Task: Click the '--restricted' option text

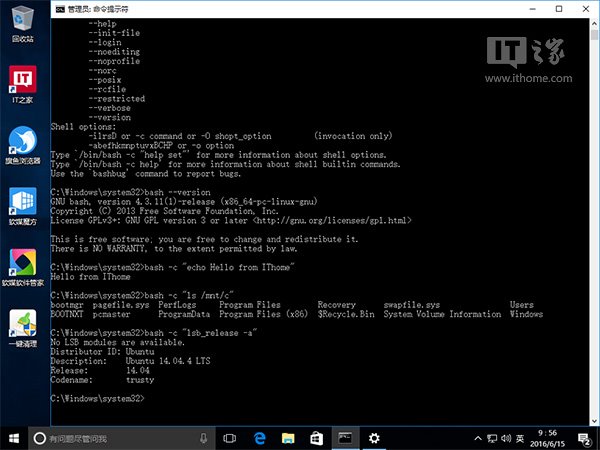Action: [x=117, y=98]
